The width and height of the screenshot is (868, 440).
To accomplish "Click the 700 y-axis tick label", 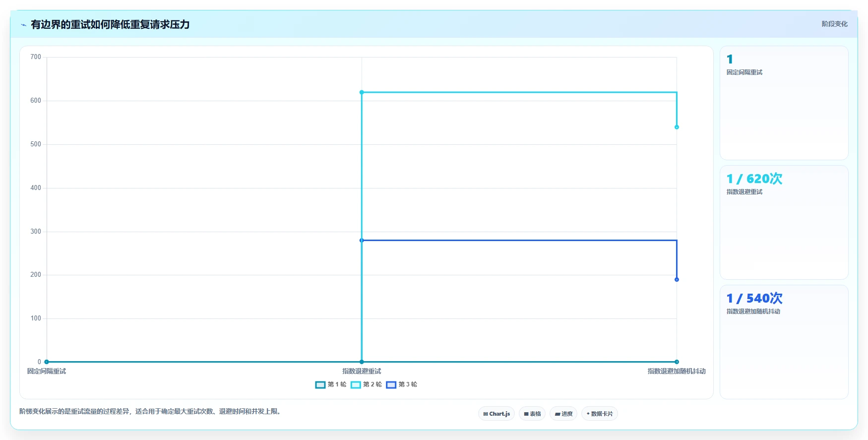I will pyautogui.click(x=36, y=57).
